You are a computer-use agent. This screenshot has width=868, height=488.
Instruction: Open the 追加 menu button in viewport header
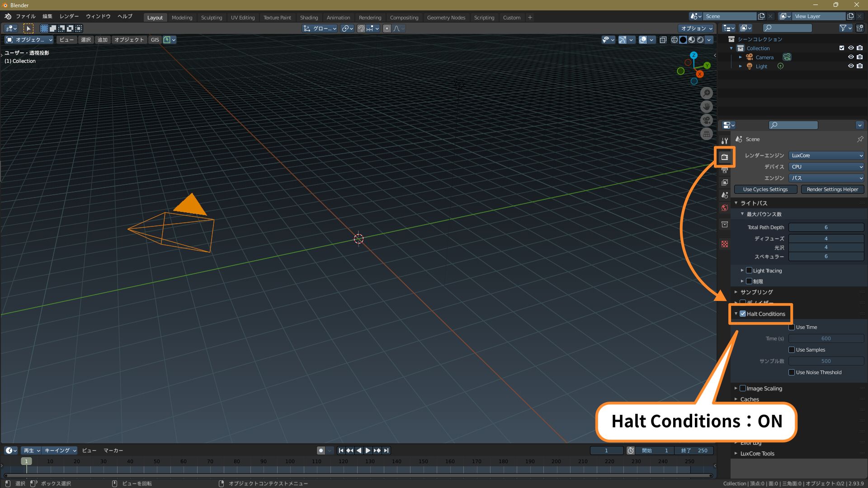tap(103, 40)
